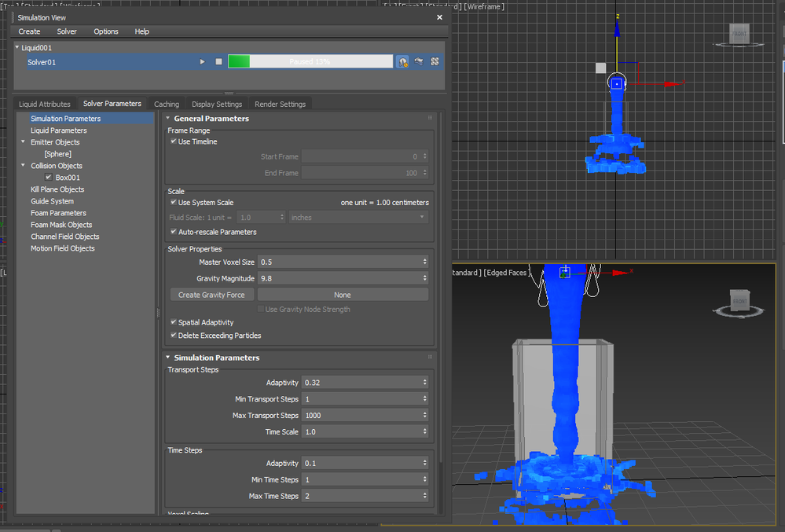Image resolution: width=785 pixels, height=532 pixels.
Task: Switch to the Render Settings tab
Action: click(x=280, y=104)
